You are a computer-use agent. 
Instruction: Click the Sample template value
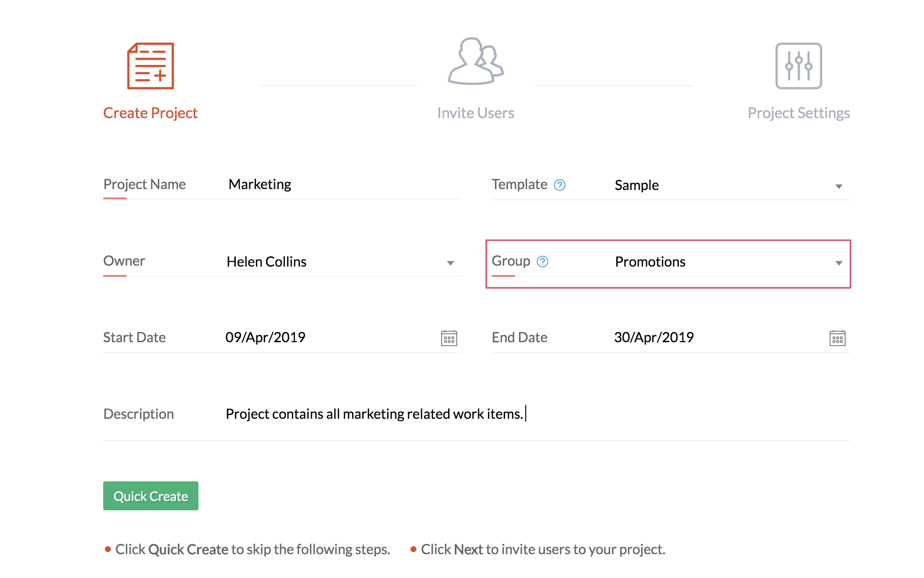[x=636, y=185]
